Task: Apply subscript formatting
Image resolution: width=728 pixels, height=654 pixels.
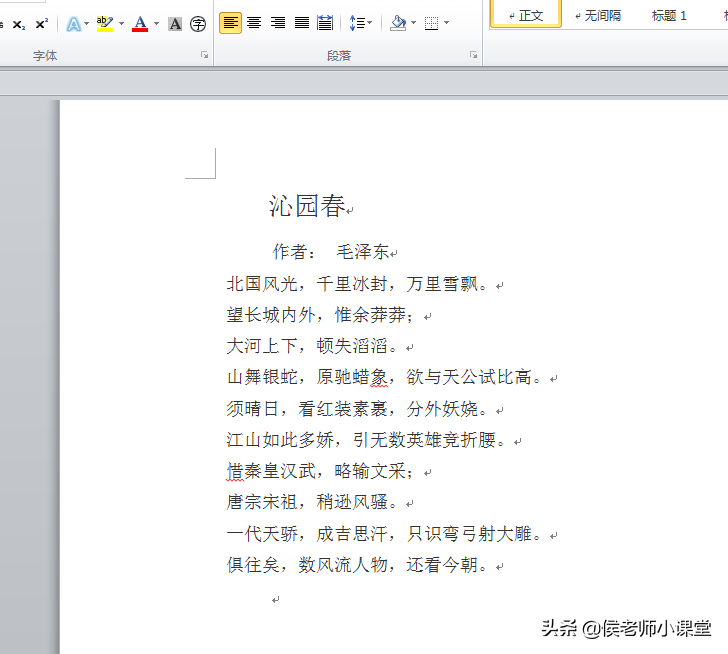Action: (19, 24)
